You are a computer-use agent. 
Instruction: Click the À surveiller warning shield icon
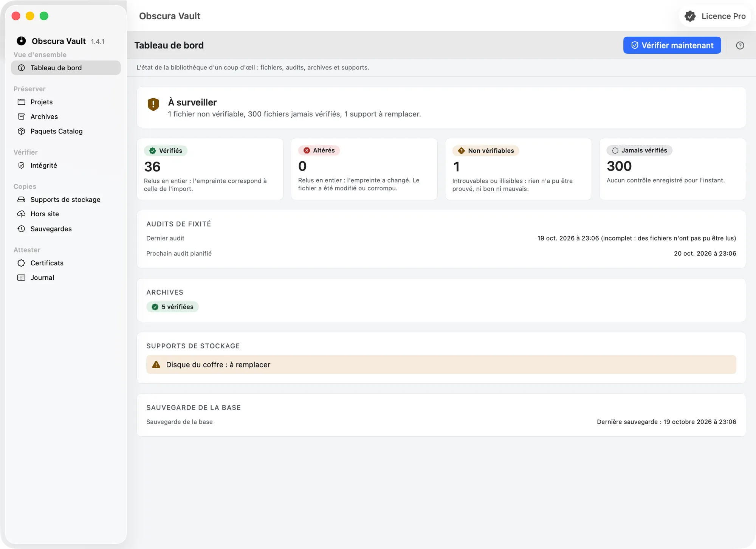tap(153, 104)
